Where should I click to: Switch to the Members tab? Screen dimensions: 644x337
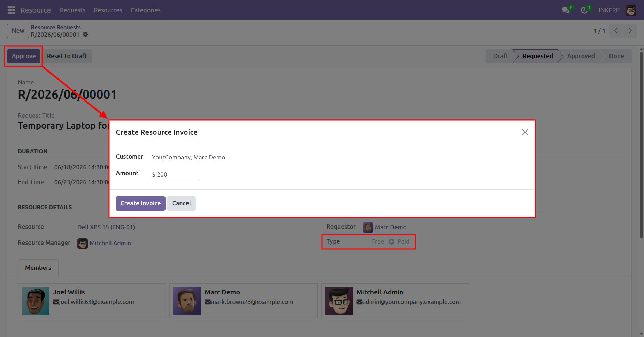coord(38,268)
